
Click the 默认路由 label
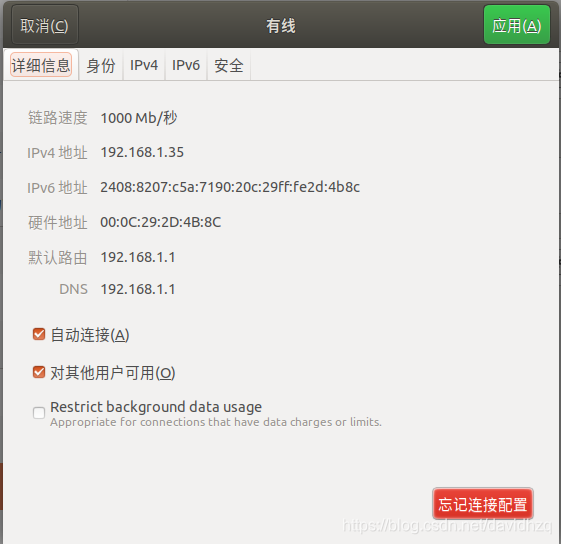[x=58, y=258]
